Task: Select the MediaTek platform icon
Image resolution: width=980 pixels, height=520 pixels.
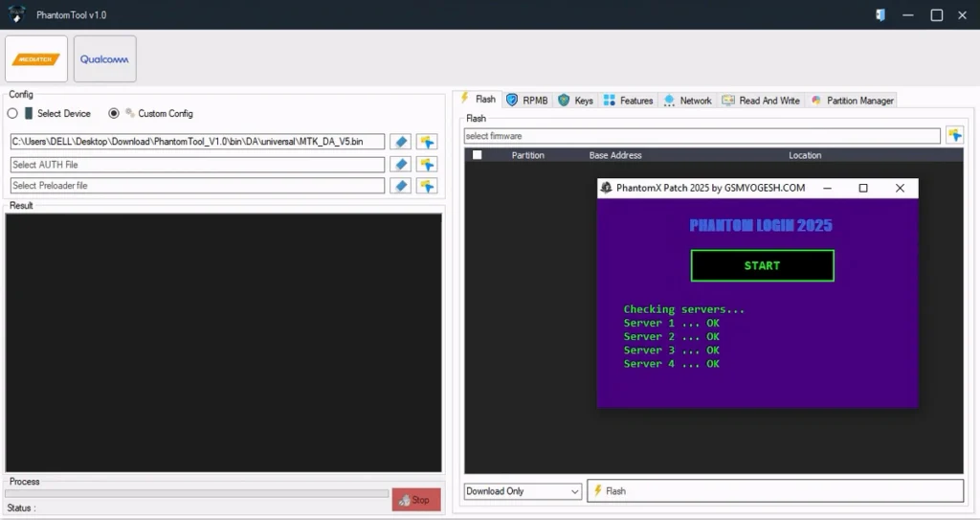Action: pos(36,59)
